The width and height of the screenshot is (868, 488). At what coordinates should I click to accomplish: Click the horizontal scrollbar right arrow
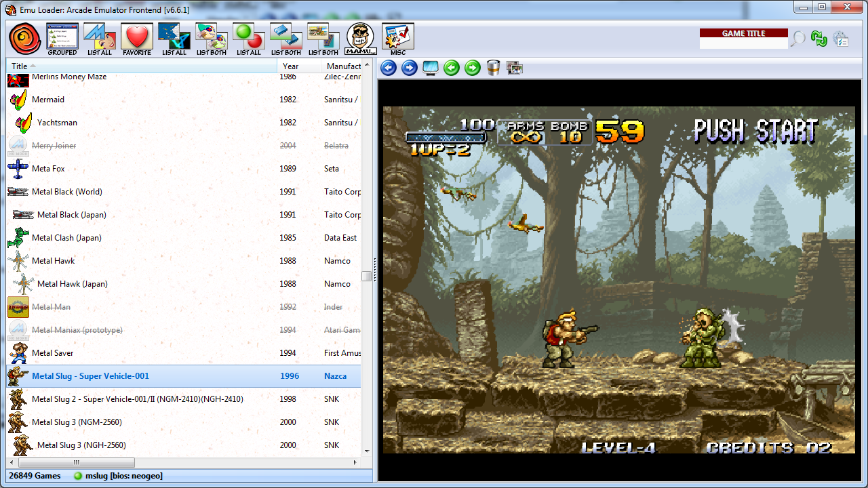coord(355,462)
